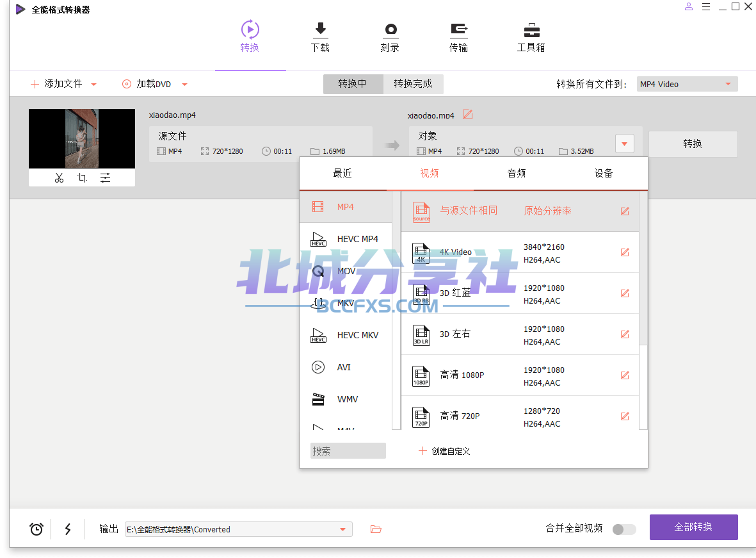756x558 pixels.
Task: Click the 3D LR preset file icon
Action: (x=421, y=335)
